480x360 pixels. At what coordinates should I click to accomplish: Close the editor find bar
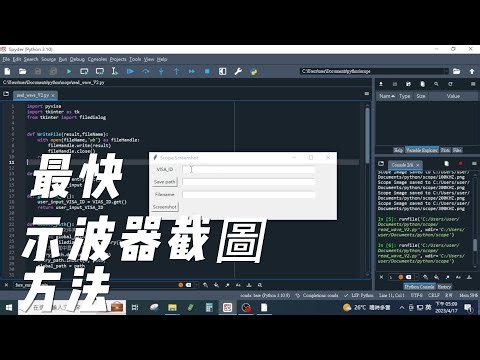[x=6, y=285]
